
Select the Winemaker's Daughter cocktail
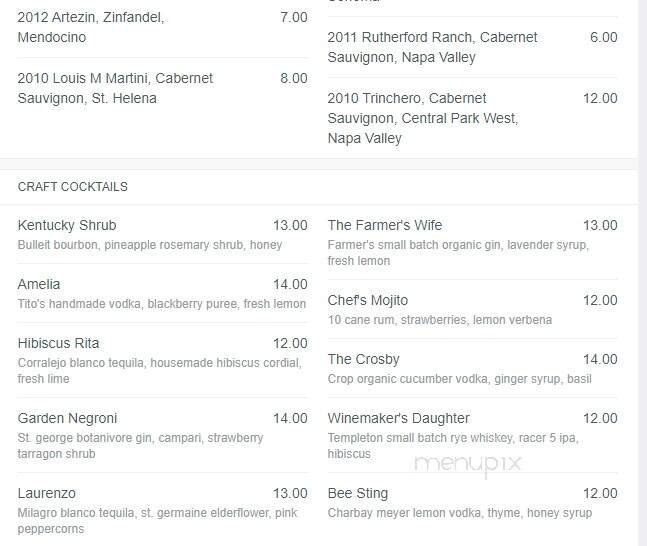[399, 418]
